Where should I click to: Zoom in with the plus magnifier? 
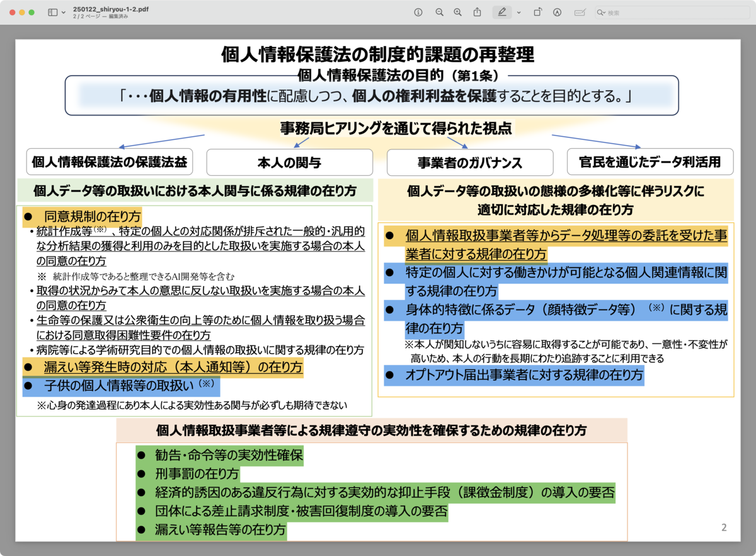458,13
